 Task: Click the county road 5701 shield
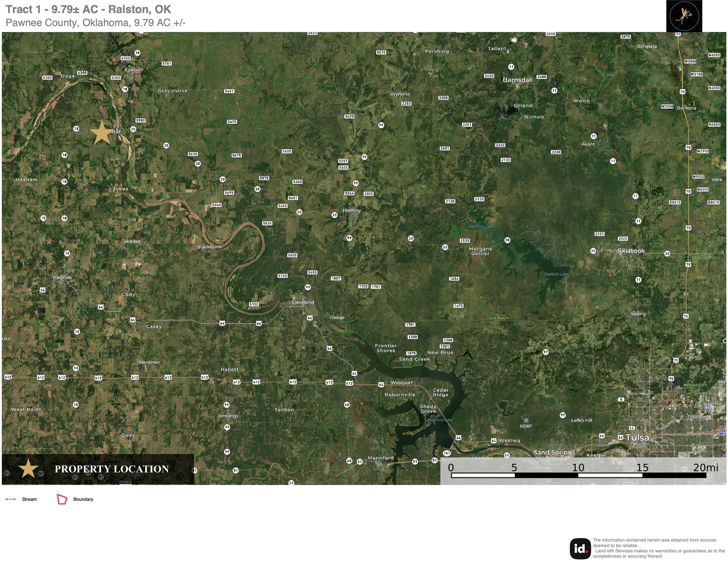click(167, 63)
